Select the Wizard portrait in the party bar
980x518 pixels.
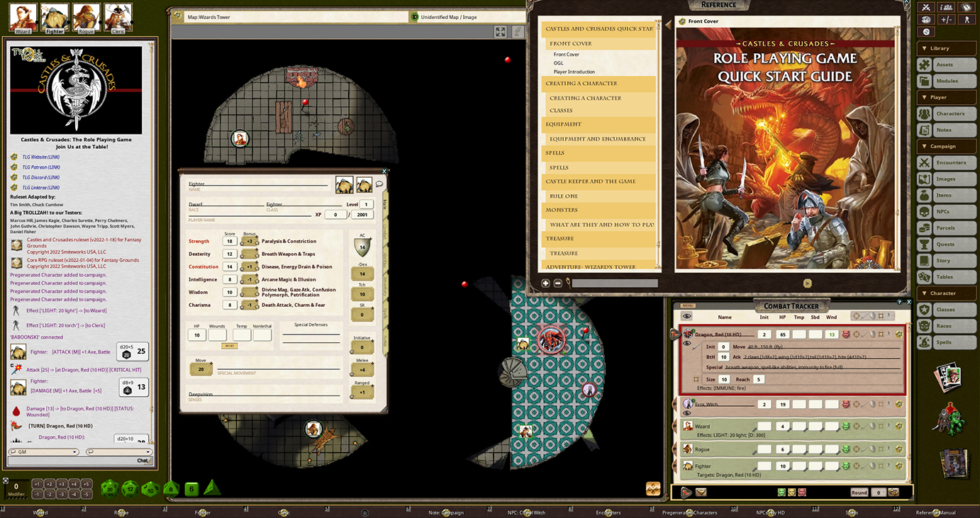point(23,18)
